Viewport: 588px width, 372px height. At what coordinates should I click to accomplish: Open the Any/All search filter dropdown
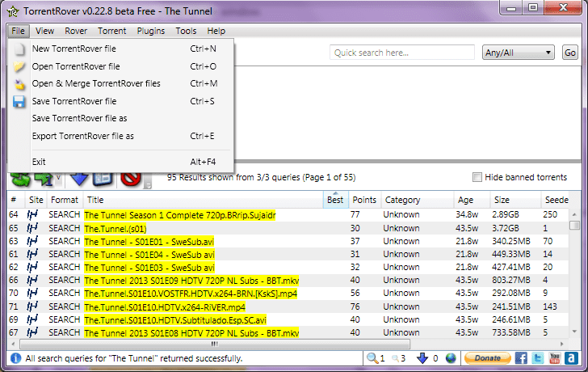point(518,53)
